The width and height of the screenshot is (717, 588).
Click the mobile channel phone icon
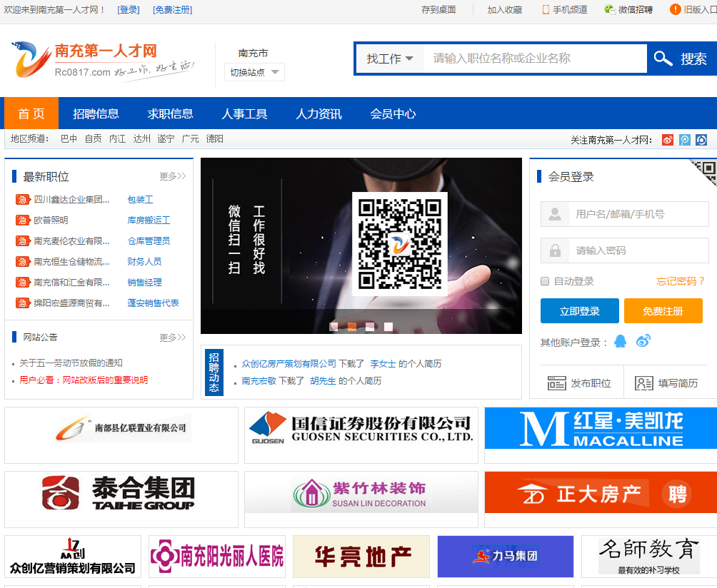[546, 9]
